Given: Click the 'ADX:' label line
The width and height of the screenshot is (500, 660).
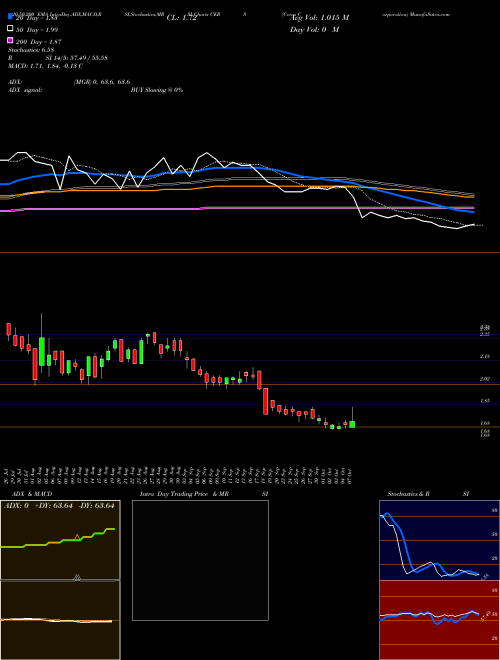Looking at the screenshot, I should pyautogui.click(x=15, y=82).
